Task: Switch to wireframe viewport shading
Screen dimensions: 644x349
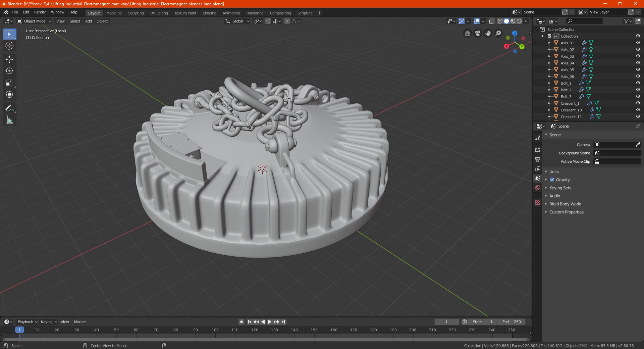Action: 500,21
